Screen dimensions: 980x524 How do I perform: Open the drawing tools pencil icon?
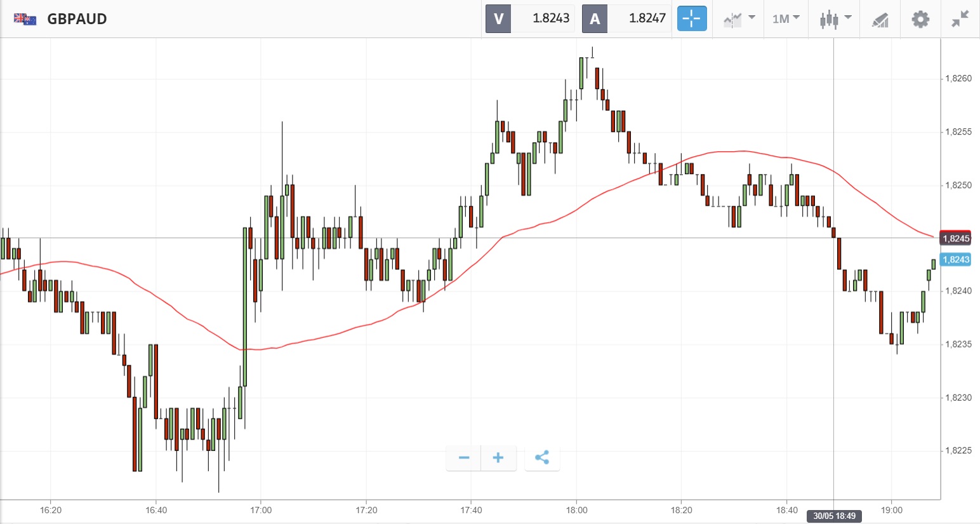(x=880, y=19)
